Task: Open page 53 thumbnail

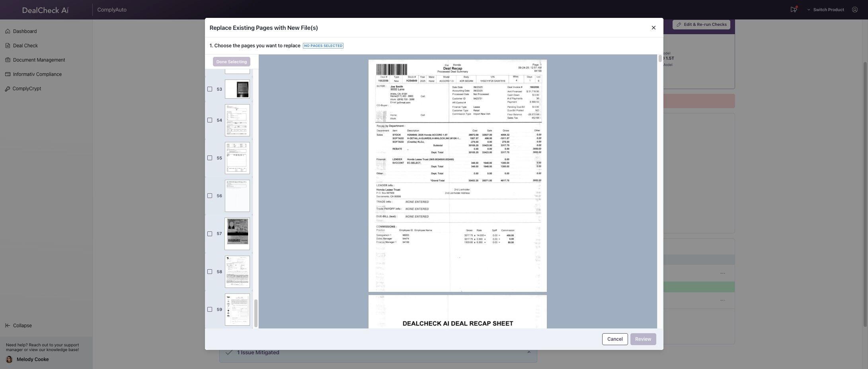Action: click(x=237, y=89)
